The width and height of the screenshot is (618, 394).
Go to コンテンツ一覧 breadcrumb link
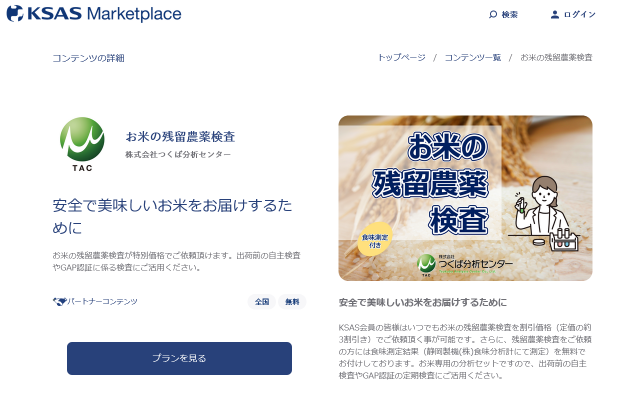click(x=473, y=58)
